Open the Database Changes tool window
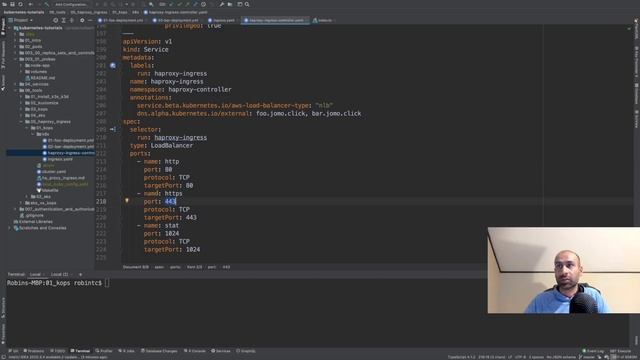Viewport: 640px width, 360px height. click(159, 351)
